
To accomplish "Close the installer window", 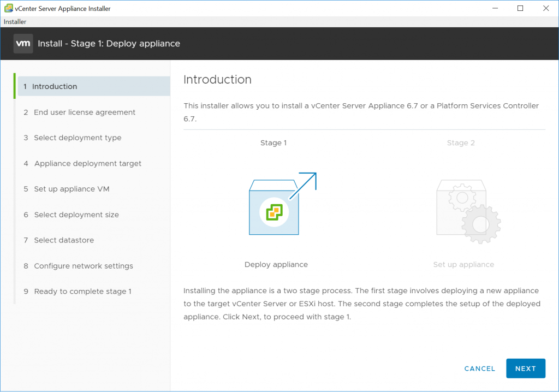I will point(546,8).
